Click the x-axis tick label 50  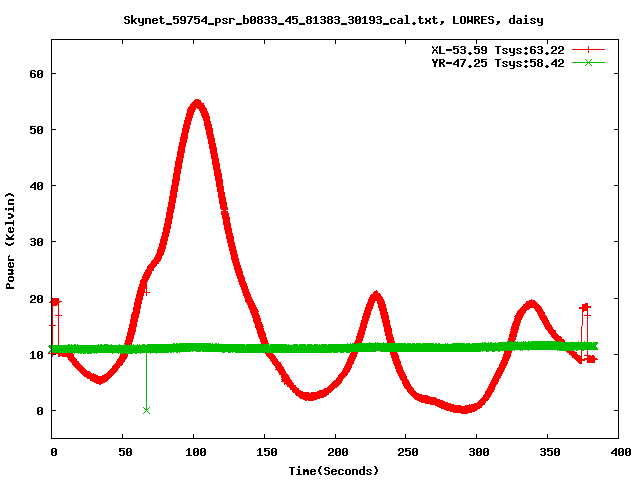click(125, 452)
